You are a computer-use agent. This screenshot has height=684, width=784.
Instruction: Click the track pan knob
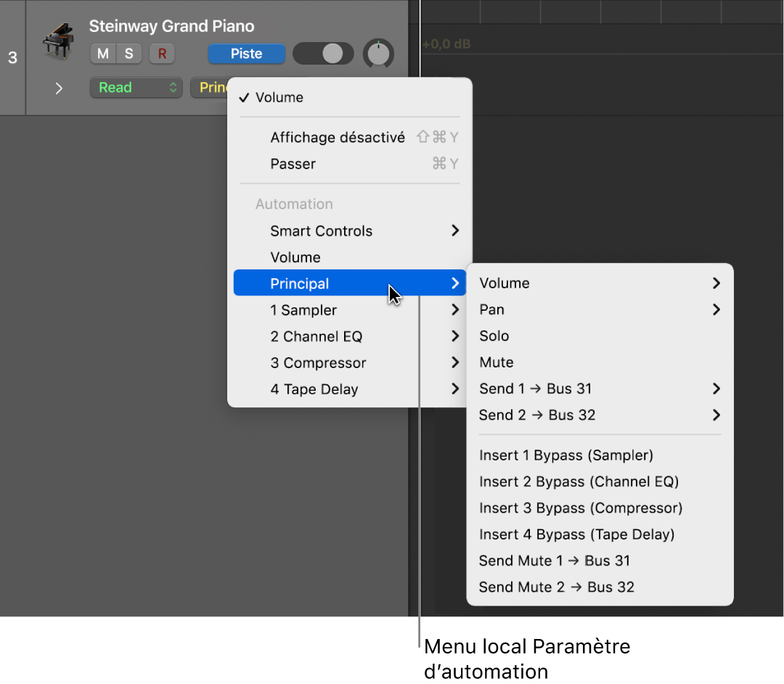378,54
